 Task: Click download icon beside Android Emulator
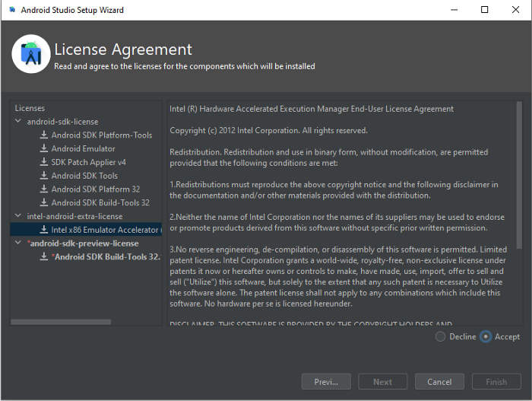pyautogui.click(x=44, y=148)
